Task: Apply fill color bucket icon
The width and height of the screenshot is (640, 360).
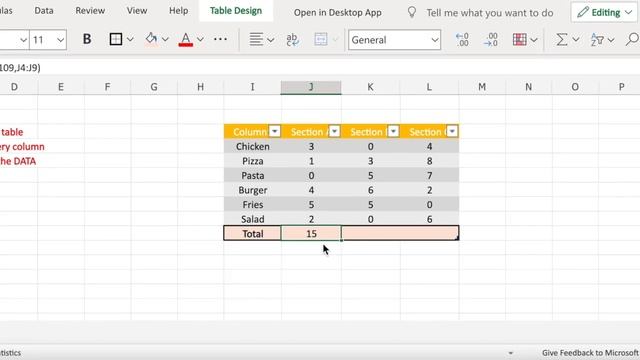Action: [151, 39]
